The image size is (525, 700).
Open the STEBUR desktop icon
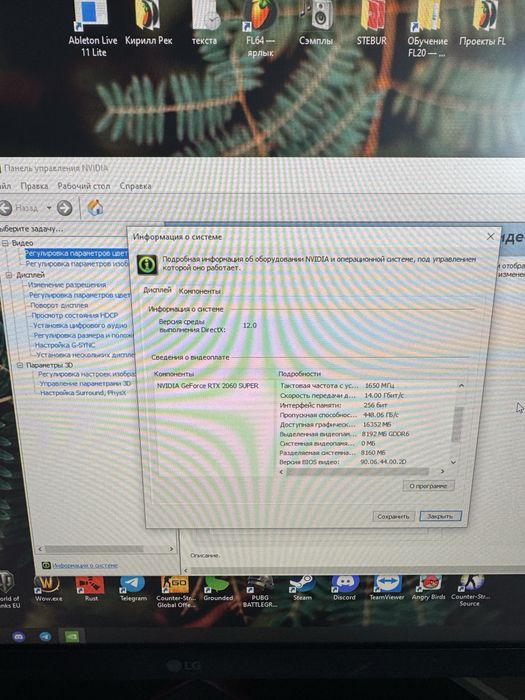pyautogui.click(x=371, y=23)
